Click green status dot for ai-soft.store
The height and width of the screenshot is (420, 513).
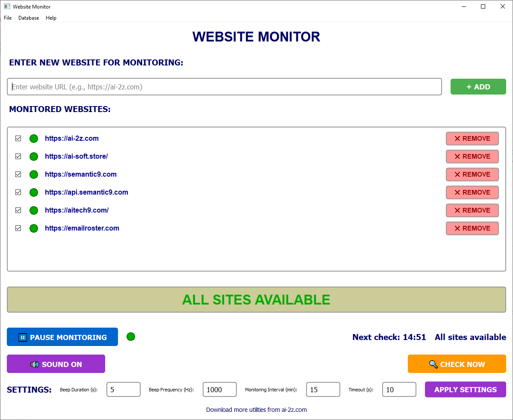(x=34, y=157)
